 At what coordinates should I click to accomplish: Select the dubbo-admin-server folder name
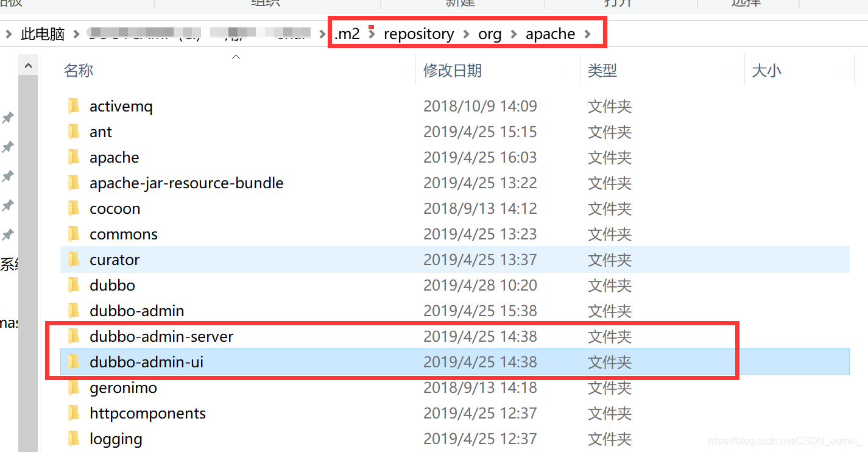click(x=161, y=337)
